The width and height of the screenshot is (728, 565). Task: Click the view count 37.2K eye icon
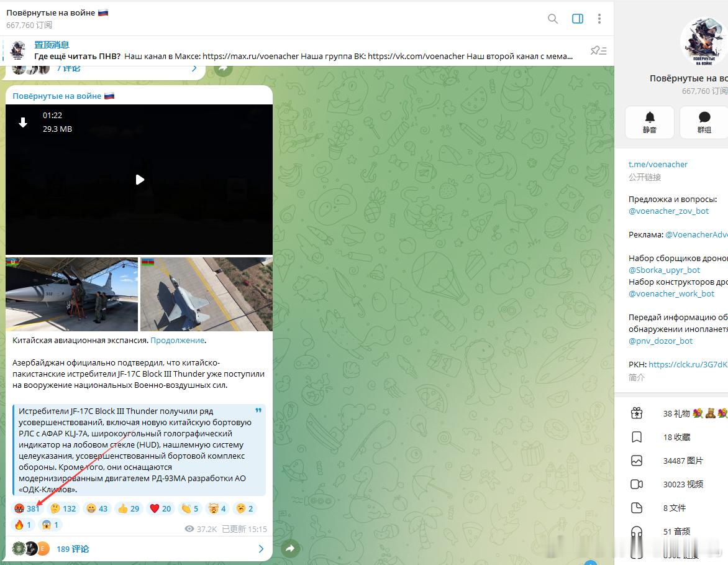pyautogui.click(x=189, y=529)
